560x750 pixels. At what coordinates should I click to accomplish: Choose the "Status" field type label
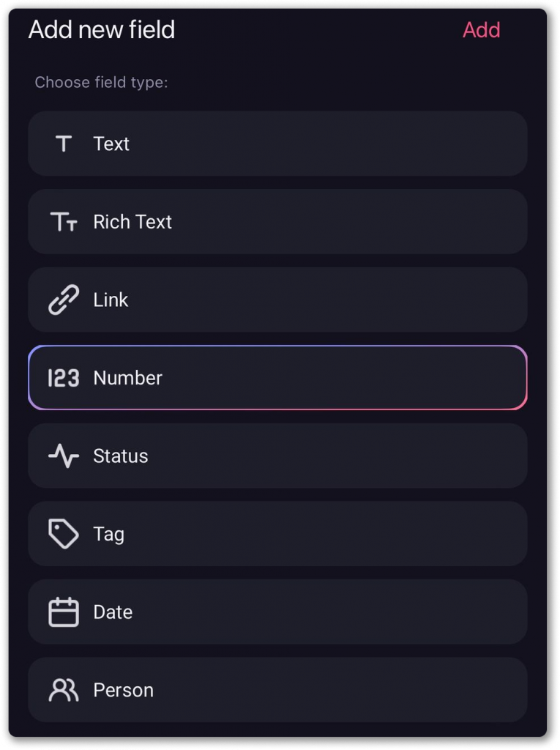(121, 456)
